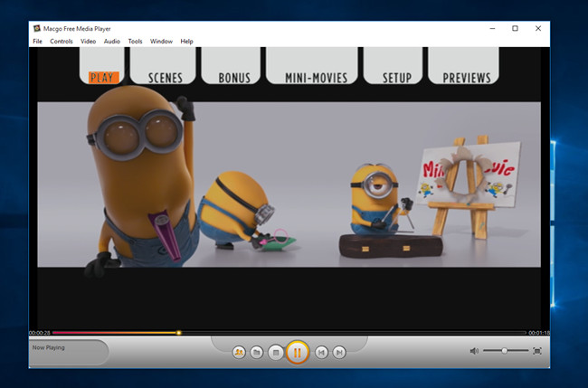Mute audio with the speaker icon
The width and height of the screenshot is (588, 388).
tap(474, 351)
